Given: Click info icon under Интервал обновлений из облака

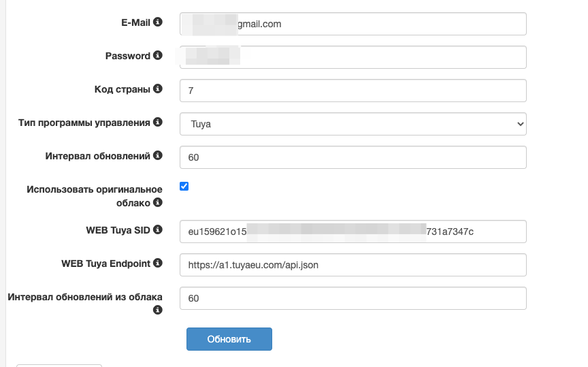Looking at the screenshot, I should [158, 310].
